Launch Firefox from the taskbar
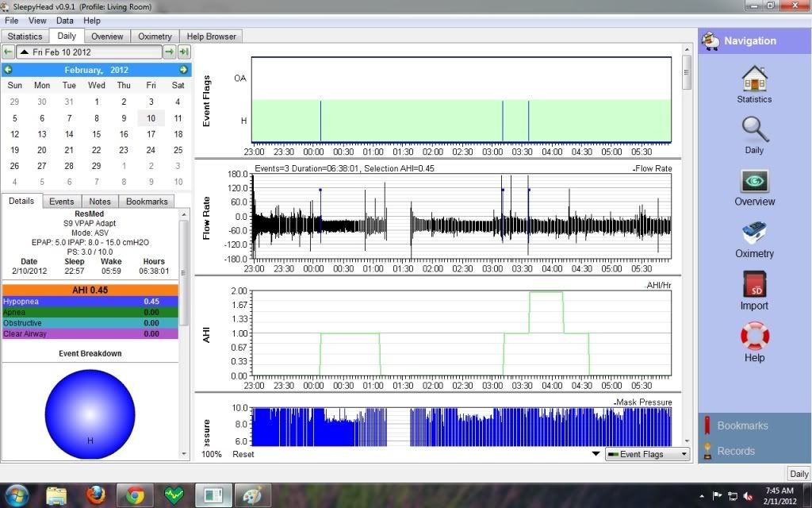The width and height of the screenshot is (812, 508). pyautogui.click(x=95, y=495)
